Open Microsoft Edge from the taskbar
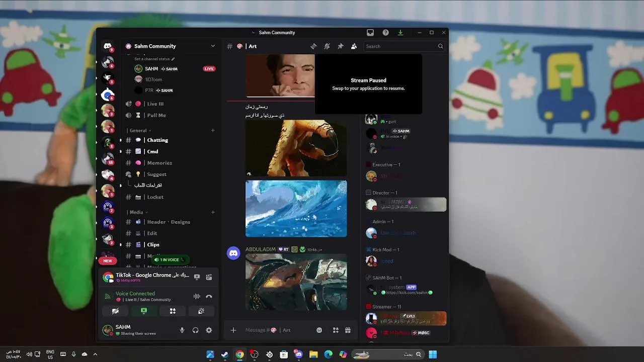This screenshot has width=644, height=362. [329, 354]
